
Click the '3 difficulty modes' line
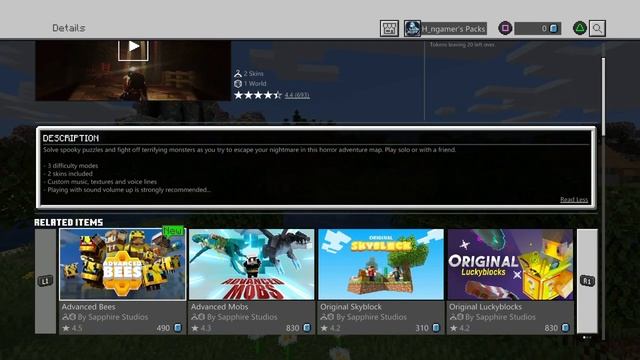[x=71, y=166]
